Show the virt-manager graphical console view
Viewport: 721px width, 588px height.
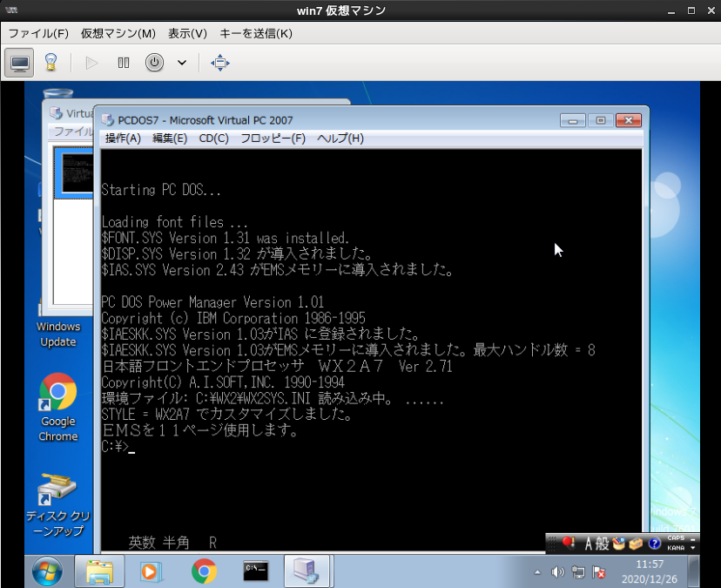[x=20, y=63]
